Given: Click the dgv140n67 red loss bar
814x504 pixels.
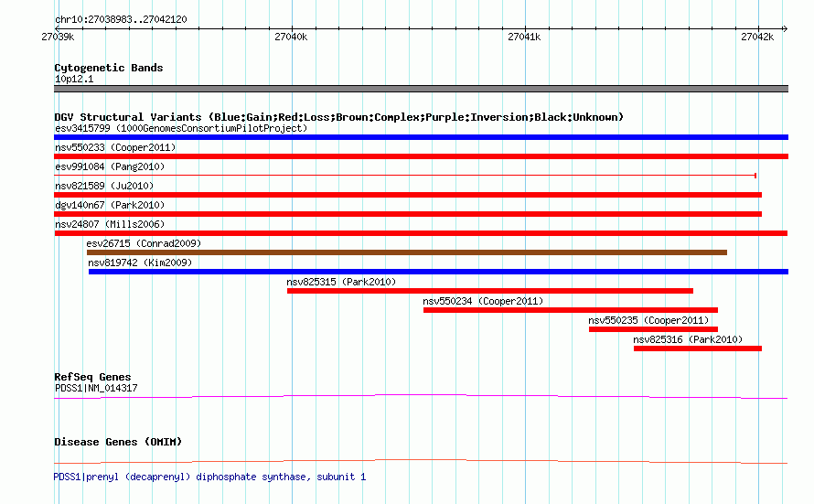Looking at the screenshot, I should [x=408, y=214].
